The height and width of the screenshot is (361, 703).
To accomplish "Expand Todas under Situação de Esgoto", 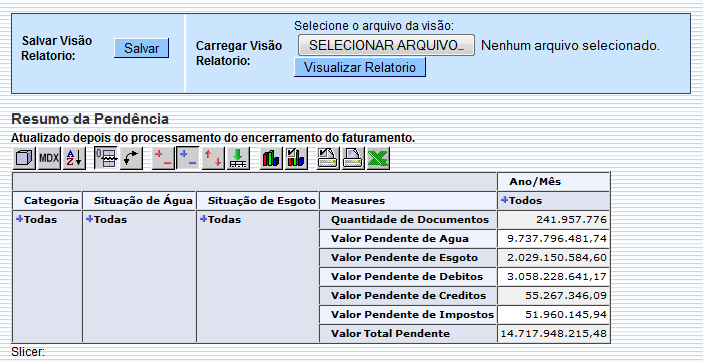I will [204, 219].
